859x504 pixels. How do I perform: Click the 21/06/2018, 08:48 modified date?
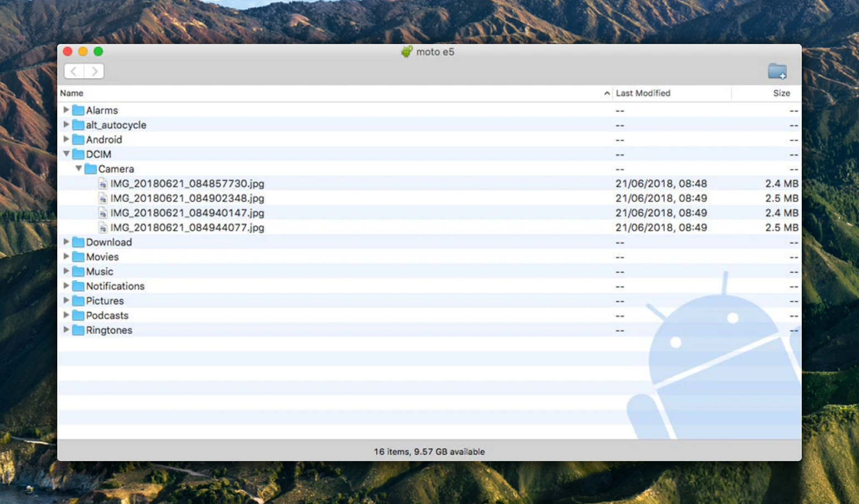pyautogui.click(x=661, y=184)
